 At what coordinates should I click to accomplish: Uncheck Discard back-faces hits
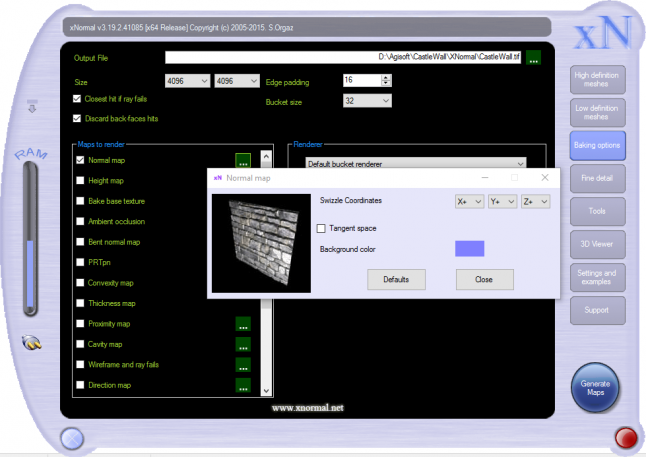(x=77, y=118)
